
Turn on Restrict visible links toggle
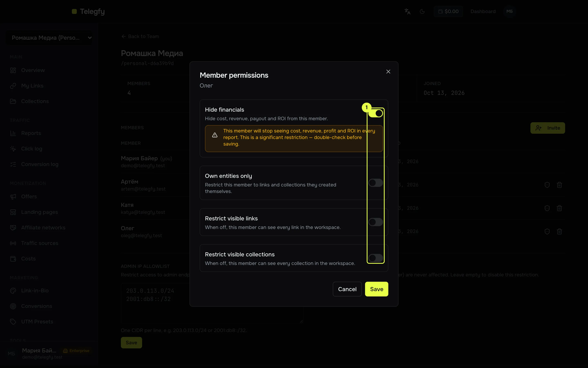tap(376, 222)
